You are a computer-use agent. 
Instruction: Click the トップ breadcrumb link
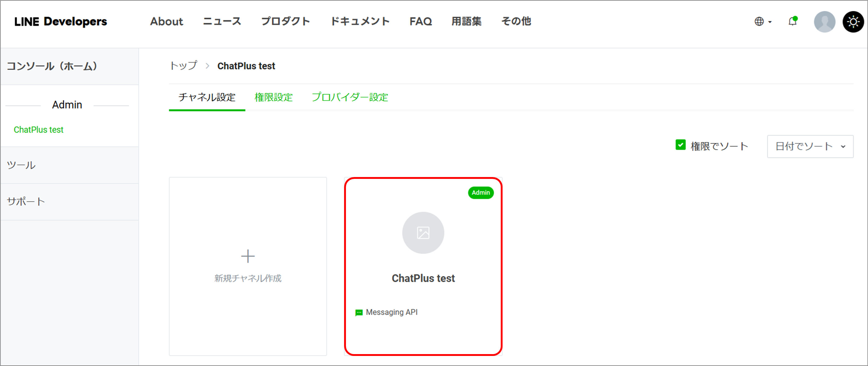[x=183, y=66]
